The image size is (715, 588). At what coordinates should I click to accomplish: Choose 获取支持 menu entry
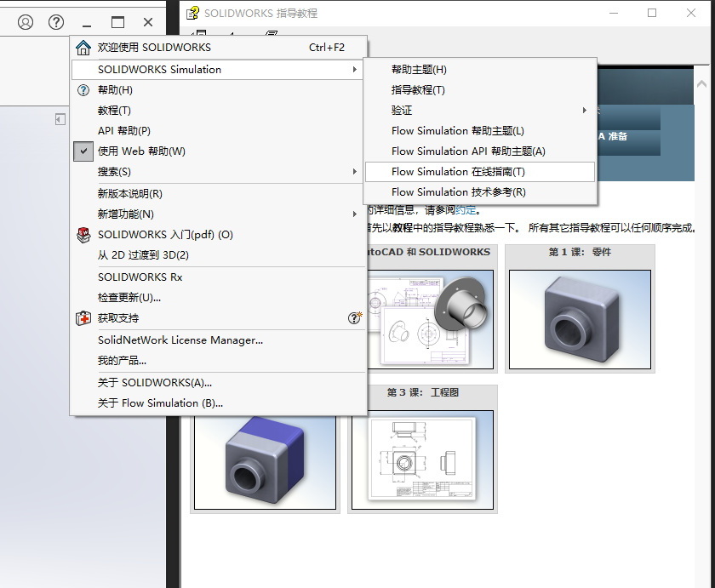pos(219,318)
